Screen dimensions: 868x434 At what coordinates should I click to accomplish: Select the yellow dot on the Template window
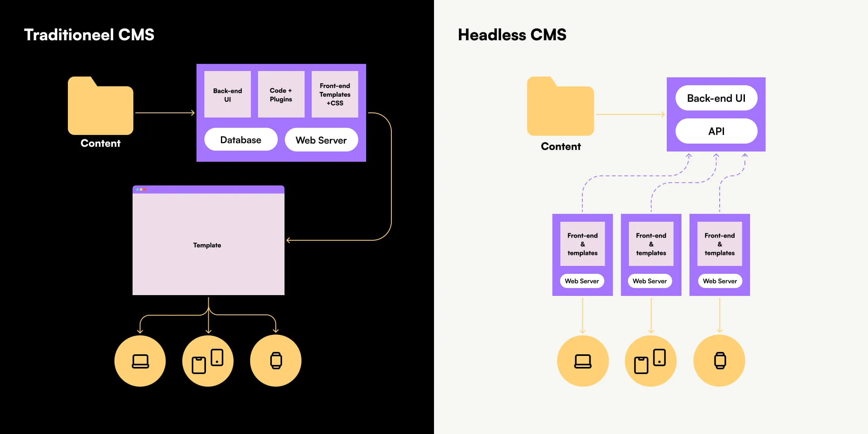pyautogui.click(x=141, y=189)
